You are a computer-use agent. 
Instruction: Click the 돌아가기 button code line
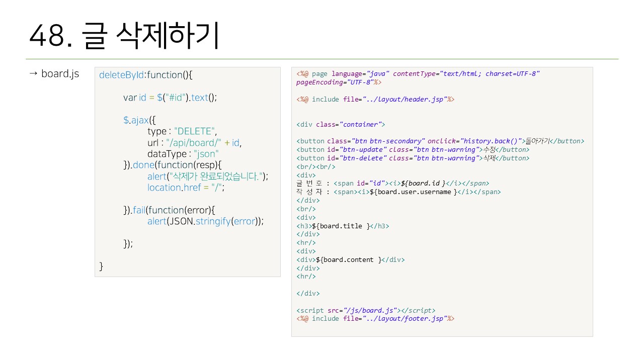[440, 141]
